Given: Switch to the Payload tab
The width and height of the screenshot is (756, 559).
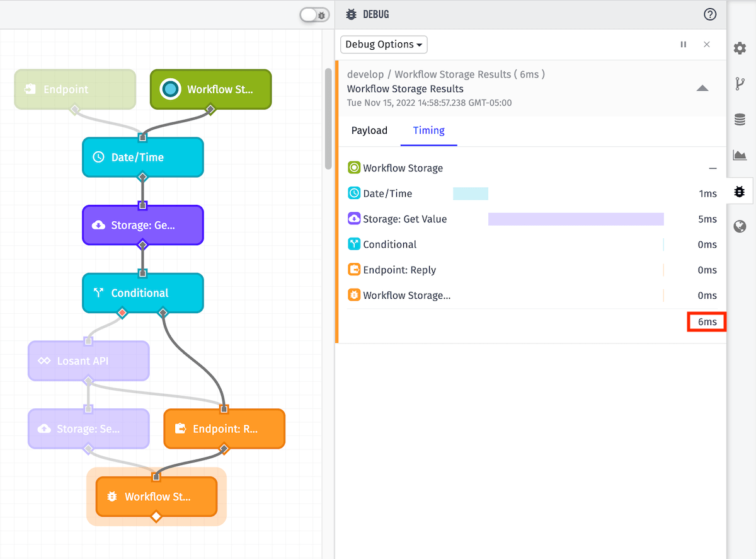Looking at the screenshot, I should (x=369, y=130).
